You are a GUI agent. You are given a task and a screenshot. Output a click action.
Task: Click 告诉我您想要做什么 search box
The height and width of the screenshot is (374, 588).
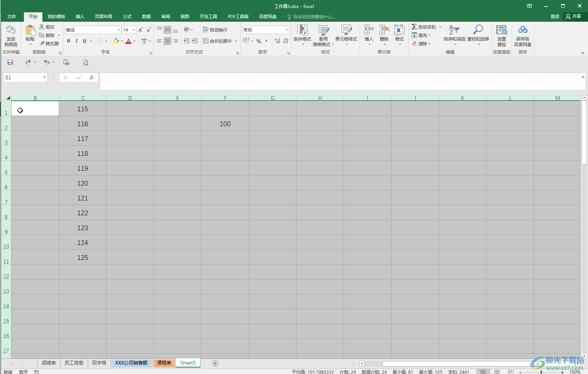tap(312, 17)
